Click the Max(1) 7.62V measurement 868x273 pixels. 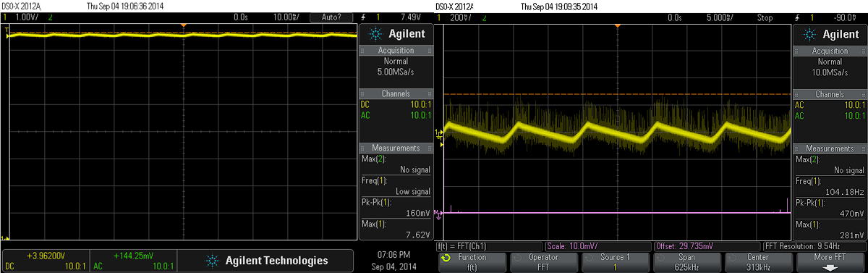pos(396,230)
